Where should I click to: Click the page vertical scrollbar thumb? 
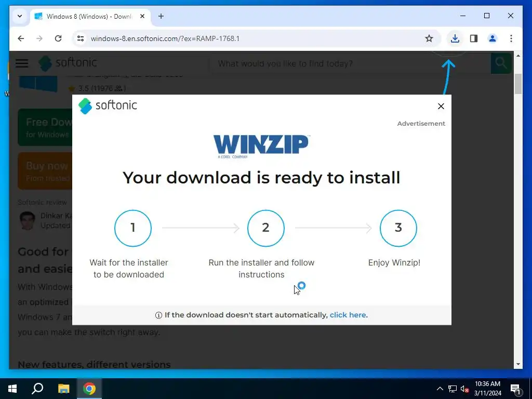tap(518, 84)
